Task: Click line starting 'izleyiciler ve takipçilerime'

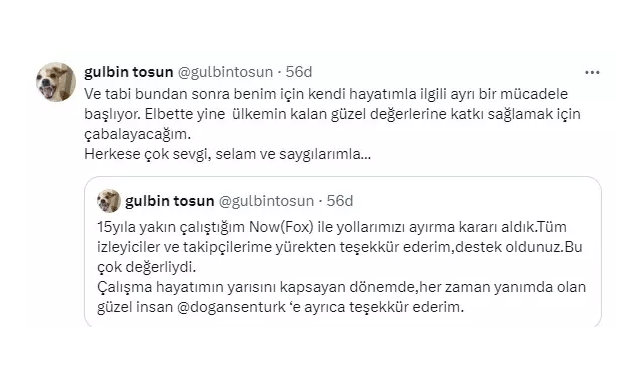Action: [340, 247]
